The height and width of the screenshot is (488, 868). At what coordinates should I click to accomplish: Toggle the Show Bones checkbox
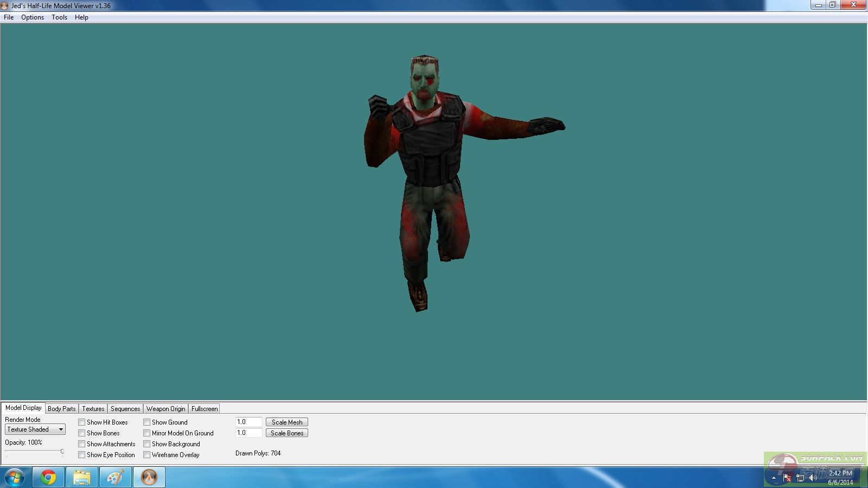click(82, 433)
